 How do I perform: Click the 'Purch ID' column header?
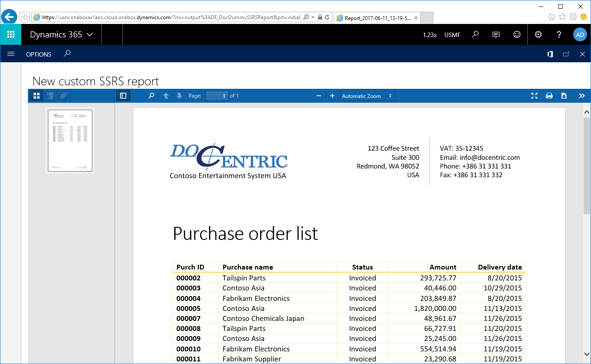pos(190,267)
